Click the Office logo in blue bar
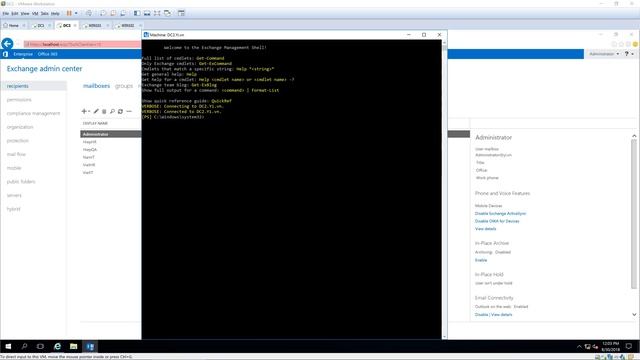The height and width of the screenshot is (360, 640). (x=5, y=54)
